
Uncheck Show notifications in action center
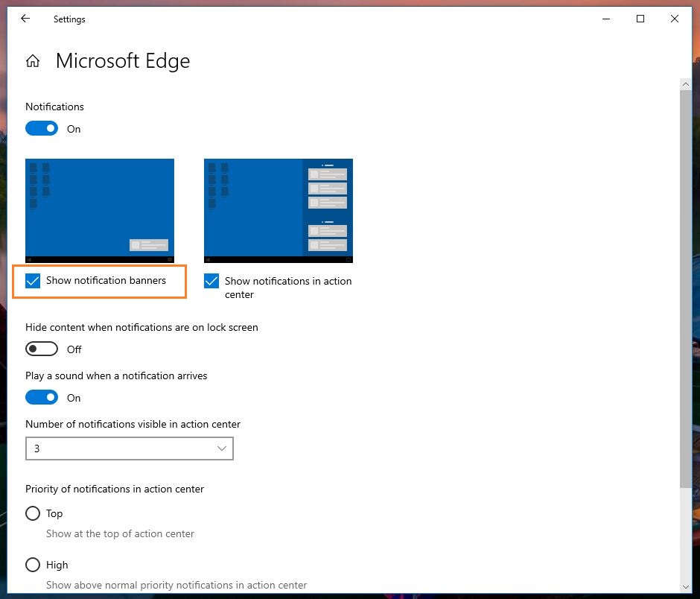[211, 281]
